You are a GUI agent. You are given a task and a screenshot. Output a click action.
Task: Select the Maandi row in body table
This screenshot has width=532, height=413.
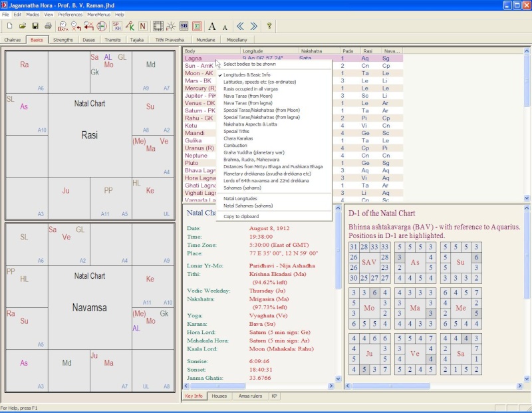293,133
